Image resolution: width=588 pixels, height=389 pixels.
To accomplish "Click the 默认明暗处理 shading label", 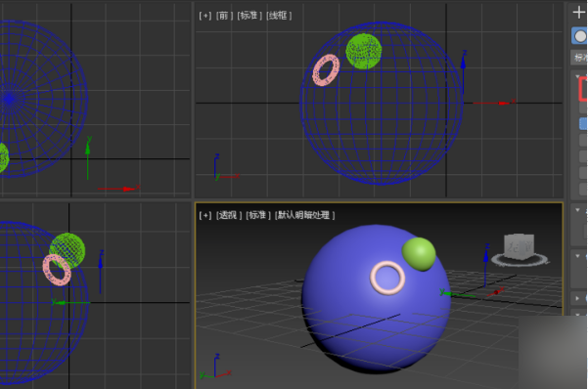I will [304, 215].
